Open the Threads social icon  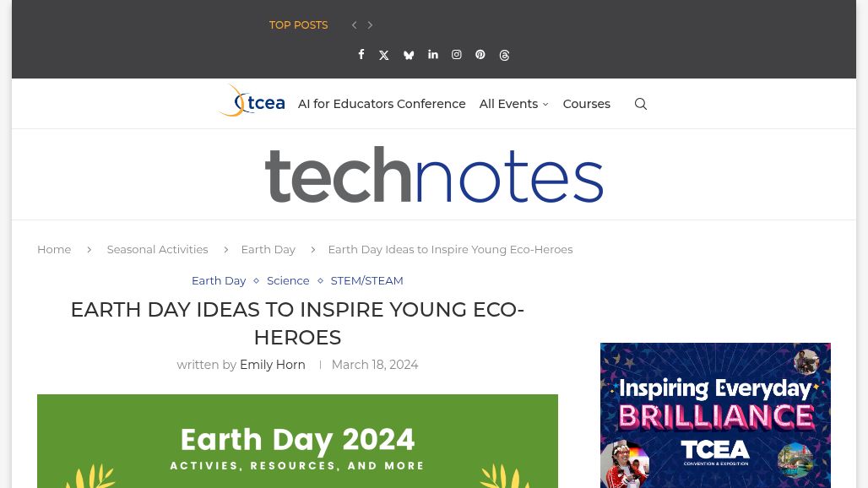point(504,55)
